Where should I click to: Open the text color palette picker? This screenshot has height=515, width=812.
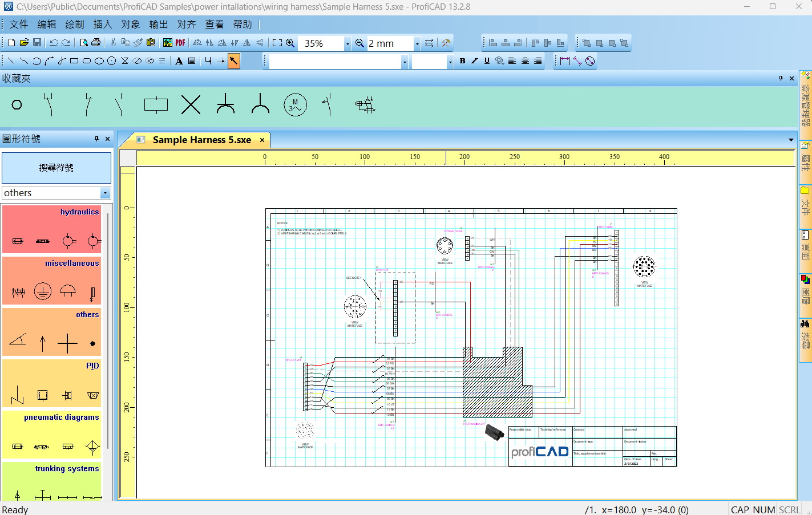pos(499,61)
